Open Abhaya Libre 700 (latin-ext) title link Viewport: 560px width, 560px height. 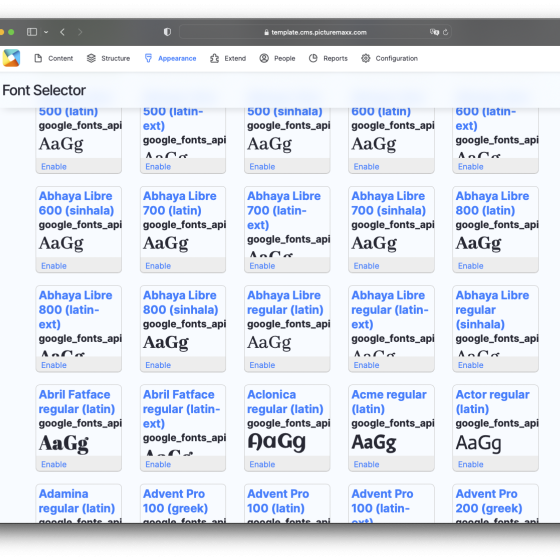click(284, 210)
